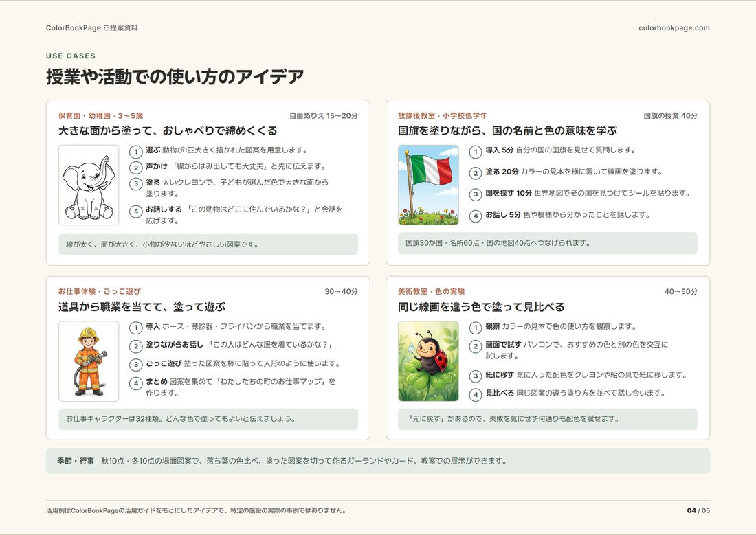Click the note starting "「元に戻す」があるので"
Screen dimensions: 756x535
[x=548, y=419]
